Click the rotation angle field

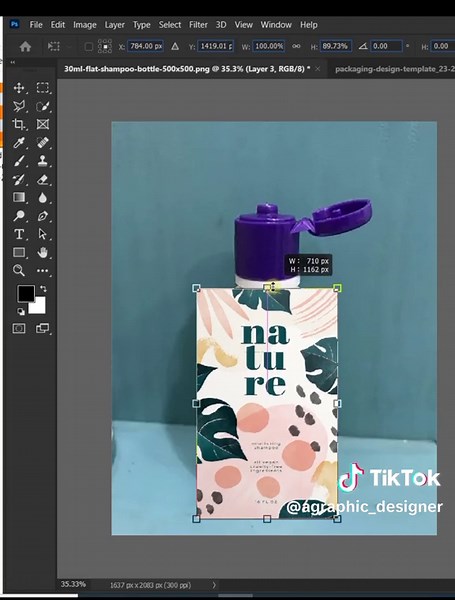pos(386,46)
